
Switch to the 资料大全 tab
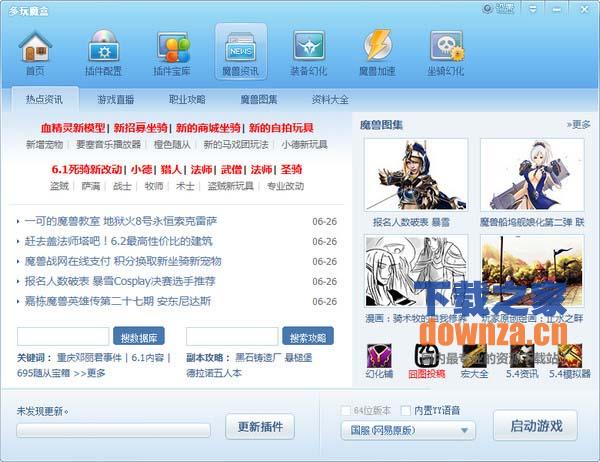[x=330, y=100]
